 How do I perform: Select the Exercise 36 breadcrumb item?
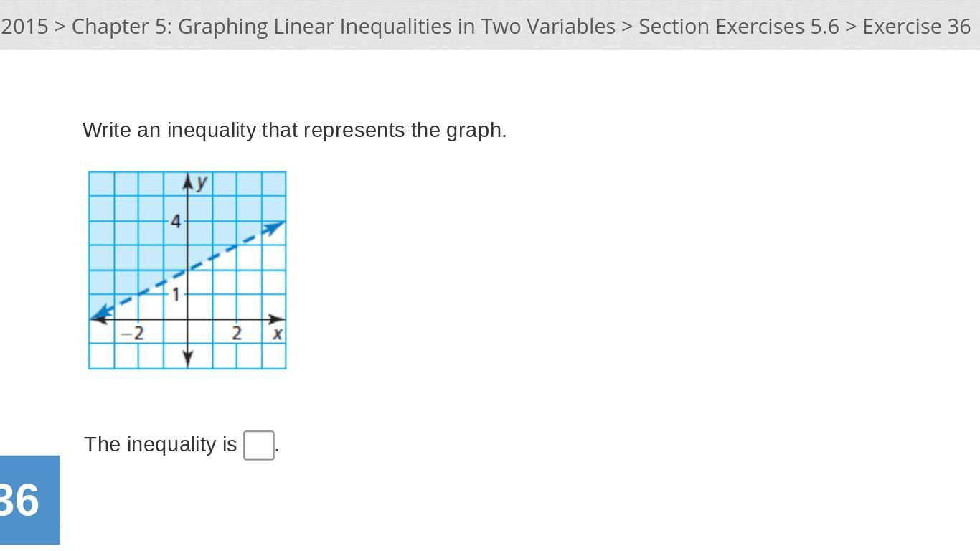tap(916, 27)
